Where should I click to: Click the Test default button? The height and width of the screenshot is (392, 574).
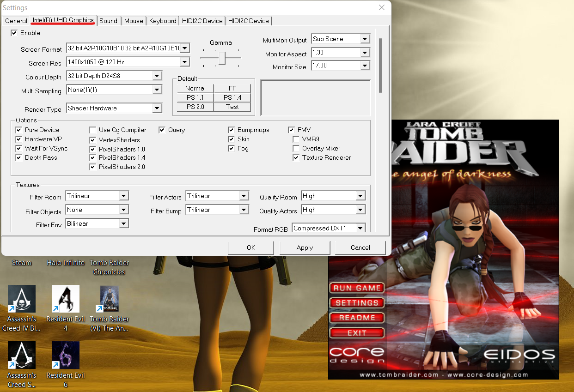click(x=232, y=107)
